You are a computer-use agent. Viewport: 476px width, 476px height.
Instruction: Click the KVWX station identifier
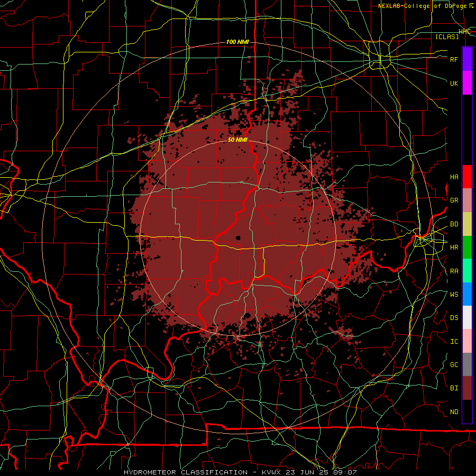[271, 472]
